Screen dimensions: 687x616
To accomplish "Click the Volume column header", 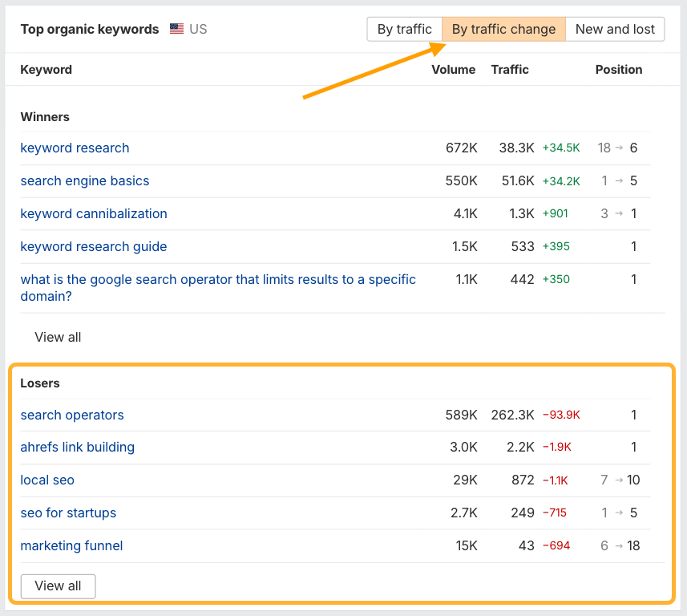I will click(x=453, y=70).
